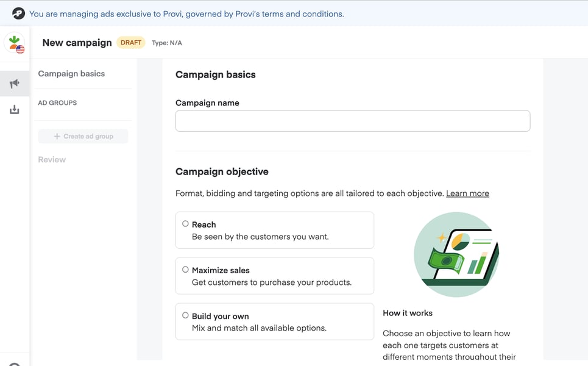Image resolution: width=588 pixels, height=366 pixels.
Task: Click the Provi logo in the top banner
Action: pos(18,13)
